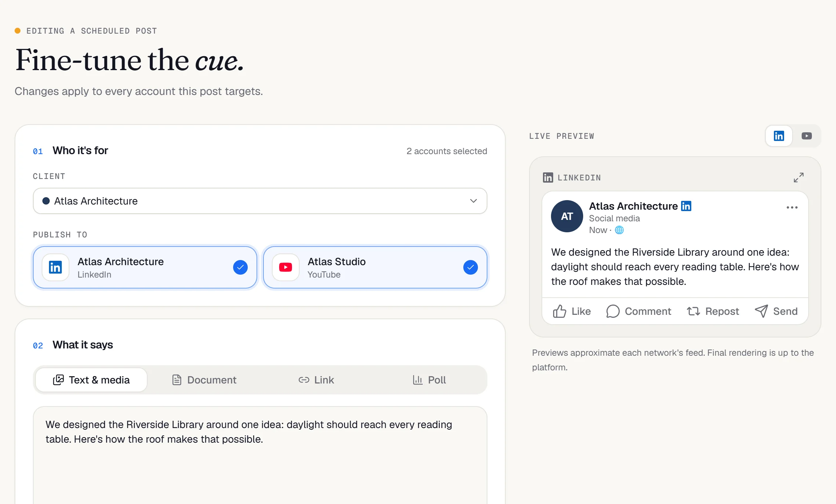Switch live preview to YouTube icon
Screen dimensions: 836x504
(807, 136)
